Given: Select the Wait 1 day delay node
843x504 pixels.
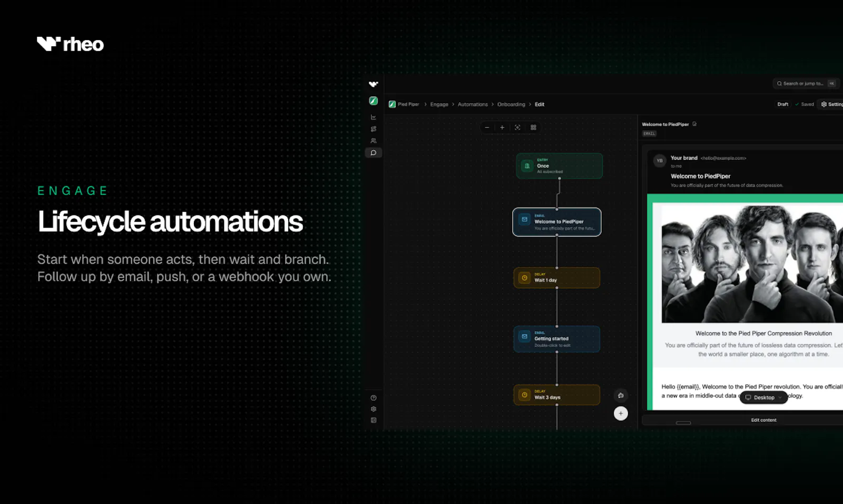Looking at the screenshot, I should point(557,278).
